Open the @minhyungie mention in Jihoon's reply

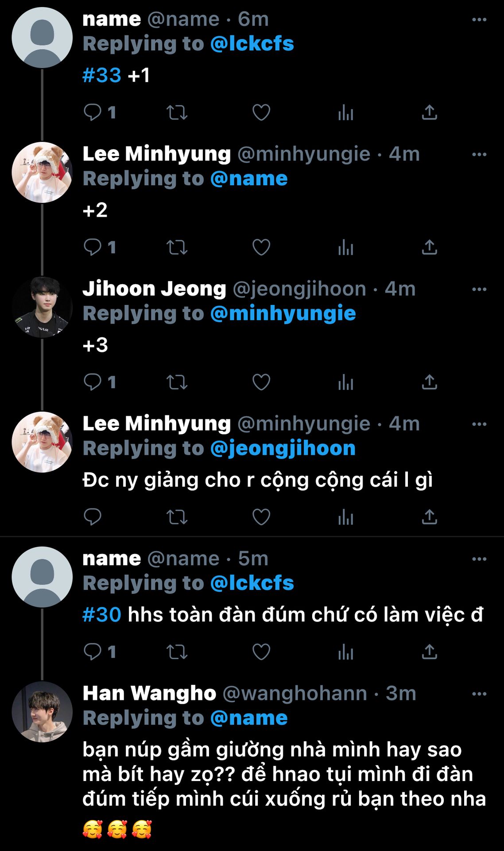click(x=283, y=313)
